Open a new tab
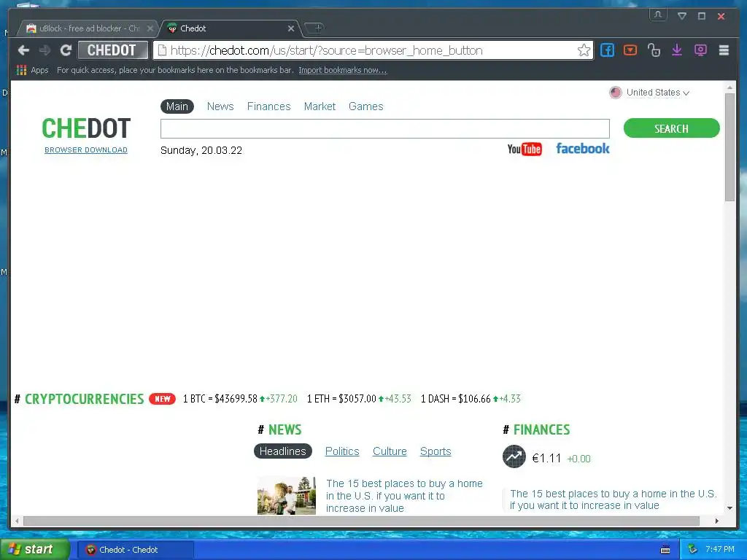Viewport: 747px width, 560px height. [x=314, y=28]
